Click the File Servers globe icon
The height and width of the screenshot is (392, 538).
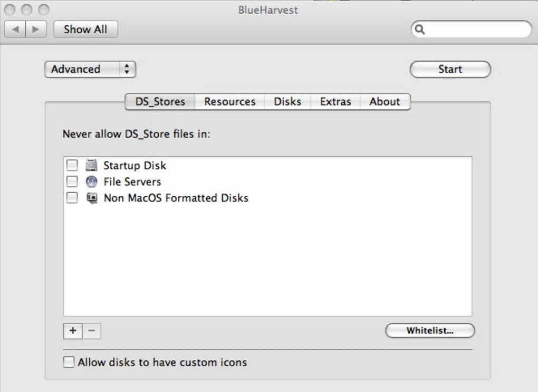pyautogui.click(x=92, y=181)
